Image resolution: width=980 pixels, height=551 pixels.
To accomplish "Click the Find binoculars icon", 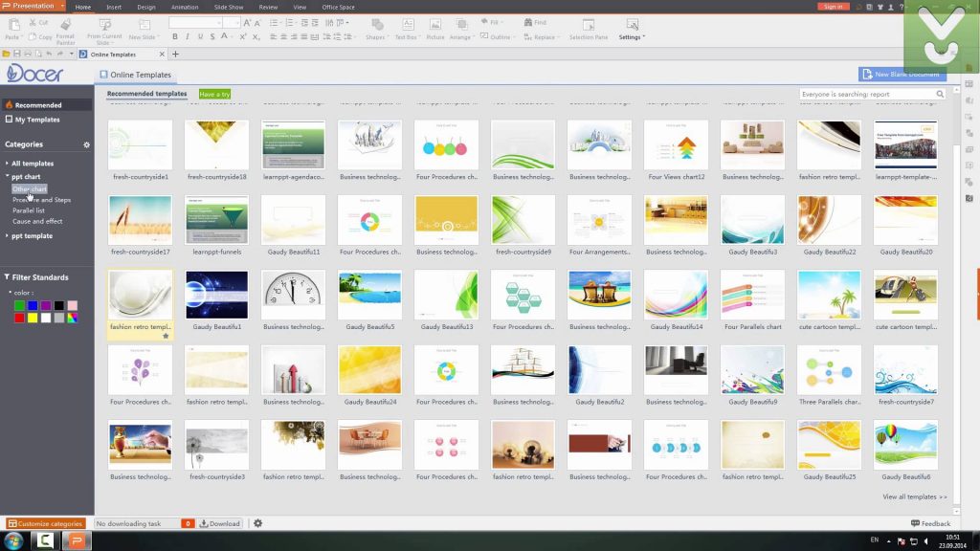I will click(528, 22).
